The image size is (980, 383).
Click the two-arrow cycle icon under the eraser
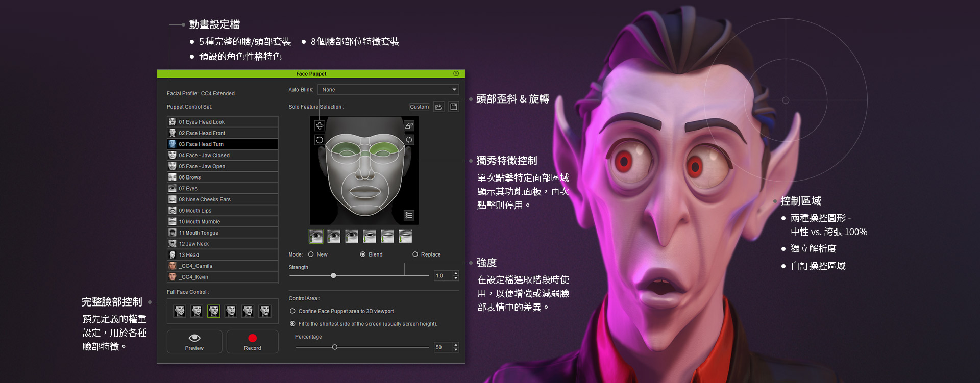tap(409, 140)
